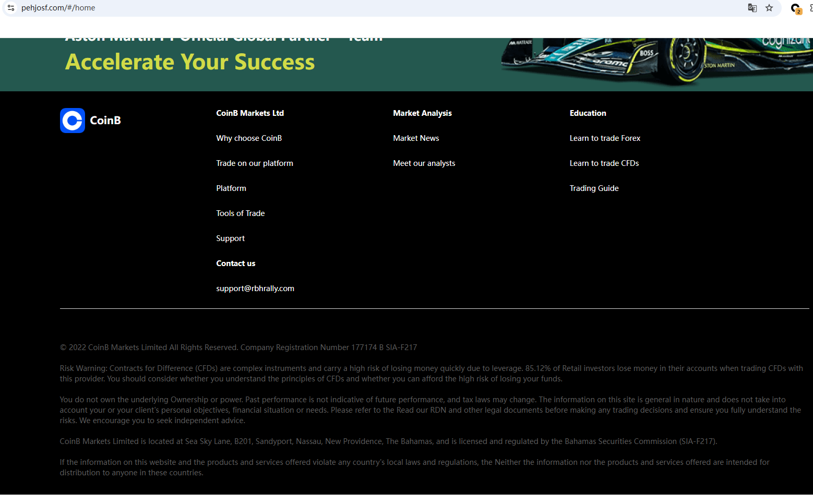This screenshot has width=813, height=504.
Task: Open Learn to trade CFDs
Action: pyautogui.click(x=604, y=163)
